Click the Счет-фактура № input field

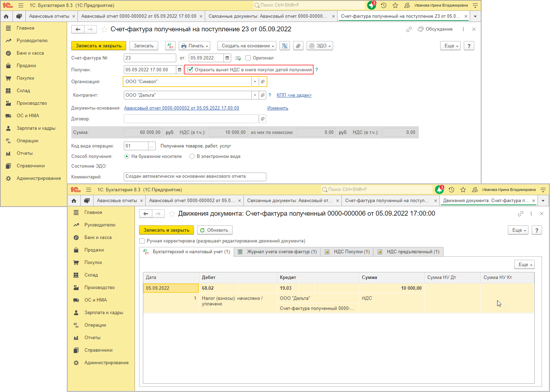pos(150,58)
